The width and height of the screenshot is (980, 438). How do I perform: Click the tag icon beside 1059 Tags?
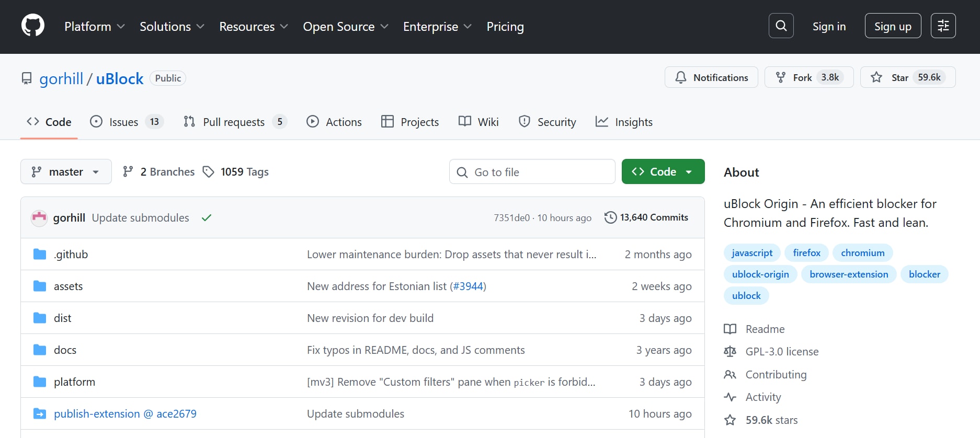[x=208, y=171]
